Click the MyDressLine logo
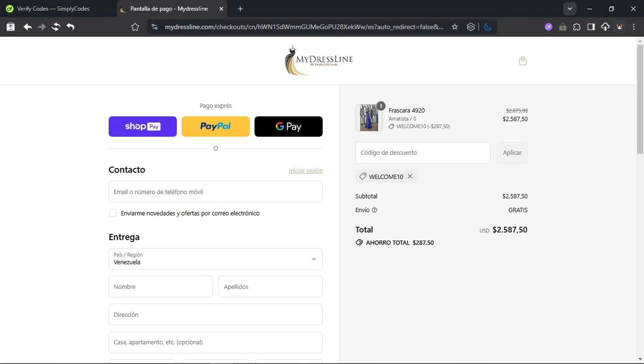This screenshot has height=364, width=644. pyautogui.click(x=319, y=61)
